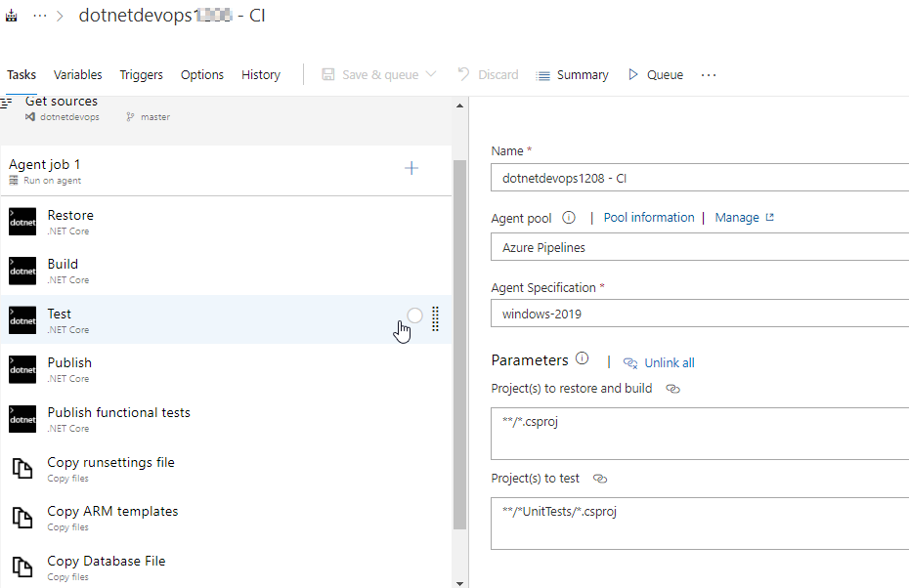
Task: Click the Run on agent server icon
Action: tap(14, 180)
